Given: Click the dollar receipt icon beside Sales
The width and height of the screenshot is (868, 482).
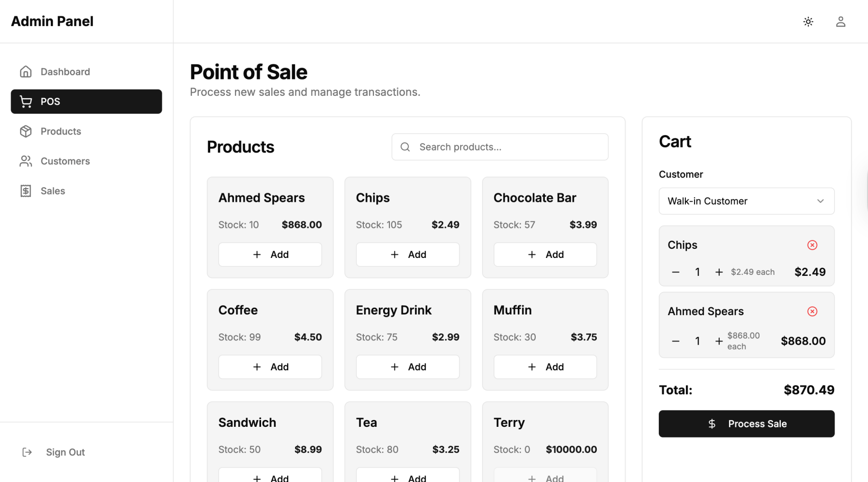Looking at the screenshot, I should point(26,191).
